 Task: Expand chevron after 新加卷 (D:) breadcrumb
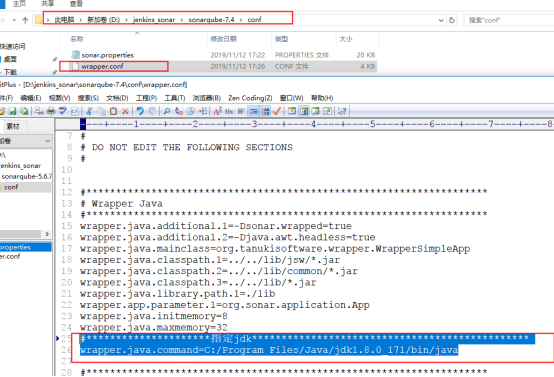click(126, 20)
